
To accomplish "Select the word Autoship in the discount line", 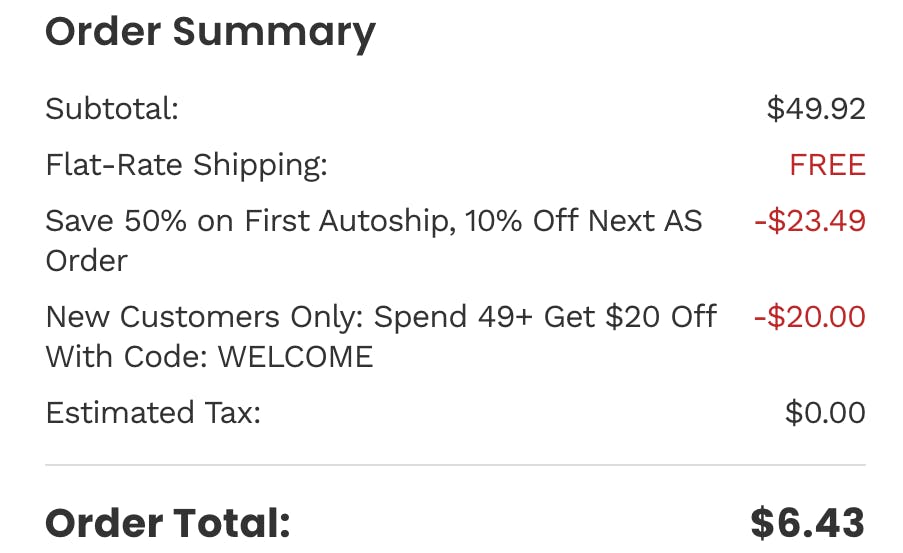I will (384, 221).
